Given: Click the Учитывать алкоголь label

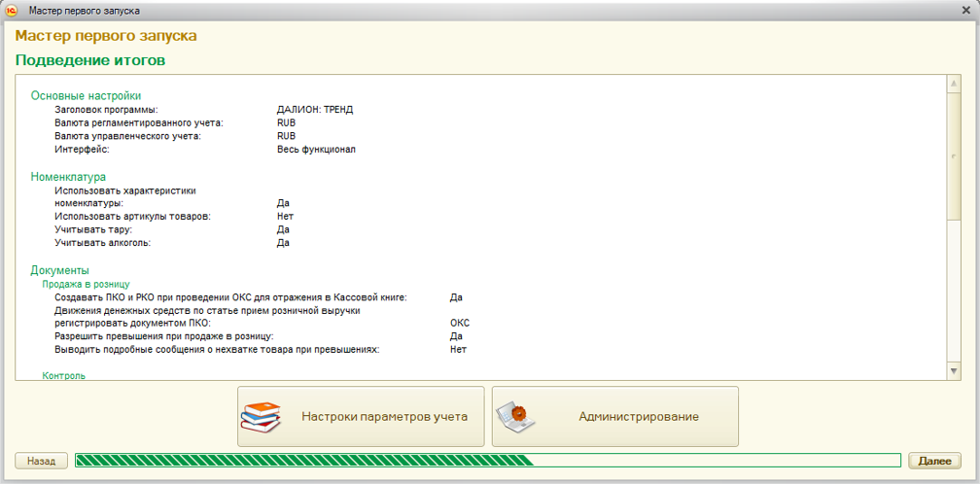Looking at the screenshot, I should click(102, 243).
